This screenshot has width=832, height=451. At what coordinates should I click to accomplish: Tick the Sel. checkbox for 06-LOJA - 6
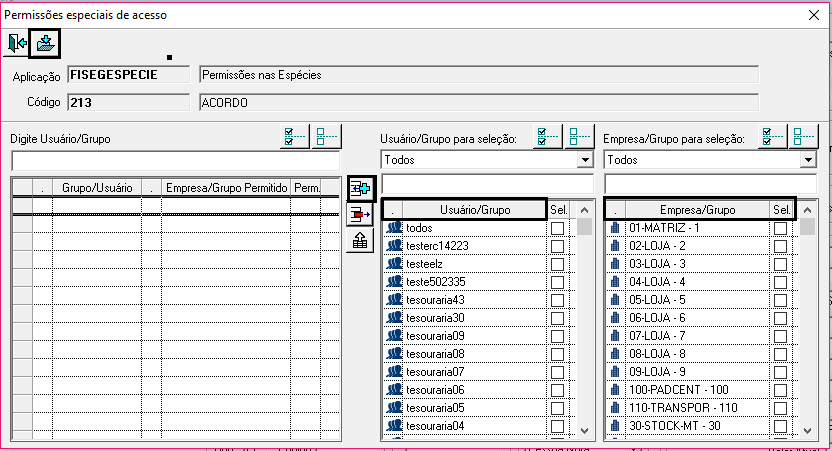pos(780,318)
